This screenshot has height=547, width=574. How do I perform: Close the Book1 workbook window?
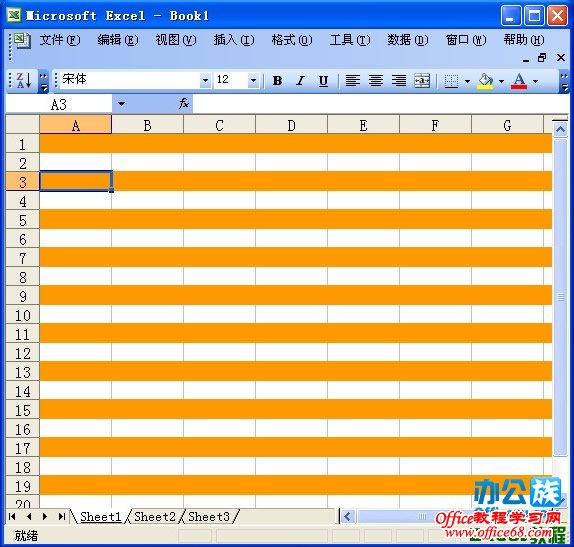click(x=560, y=57)
